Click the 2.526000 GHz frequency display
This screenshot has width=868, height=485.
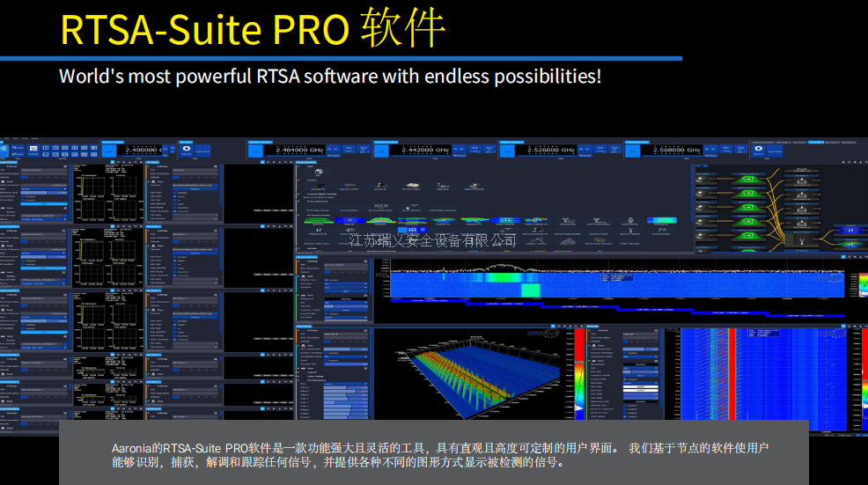[x=546, y=150]
